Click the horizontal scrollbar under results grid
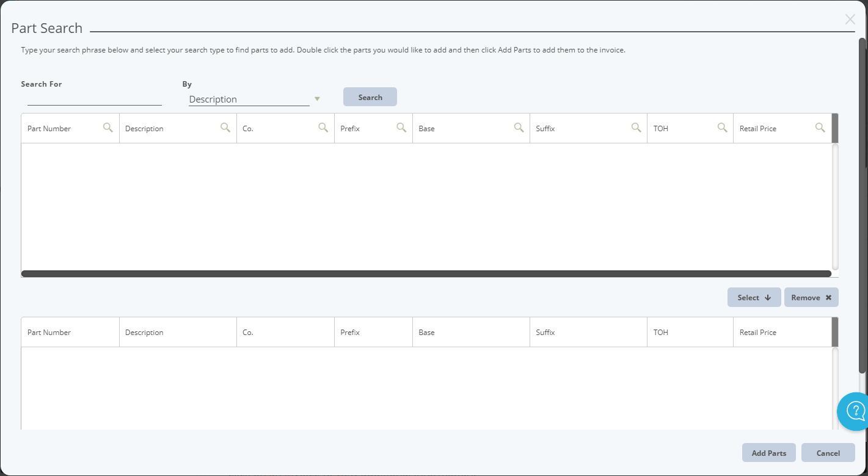The height and width of the screenshot is (476, 868). click(426, 272)
